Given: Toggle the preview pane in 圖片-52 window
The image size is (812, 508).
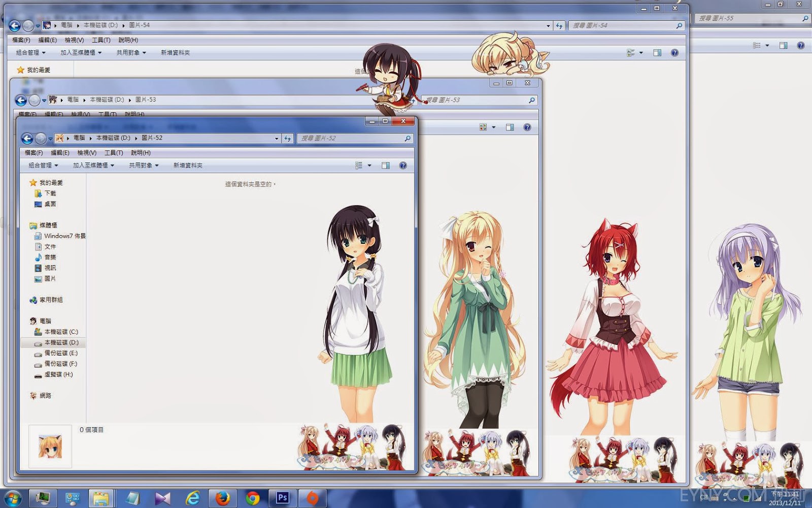Looking at the screenshot, I should click(x=386, y=165).
